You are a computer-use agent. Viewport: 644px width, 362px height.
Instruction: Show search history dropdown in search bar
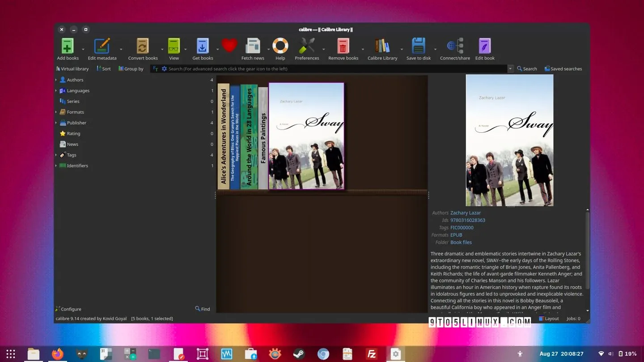(x=510, y=69)
